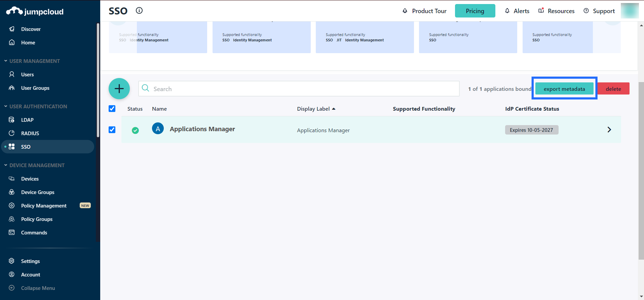Click the export metadata button
This screenshot has height=300, width=644.
(564, 89)
